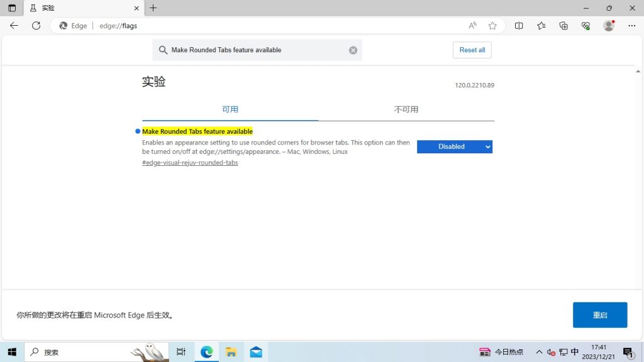644x362 pixels.
Task: Click Microsoft Edge taskbar icon
Action: [x=206, y=352]
